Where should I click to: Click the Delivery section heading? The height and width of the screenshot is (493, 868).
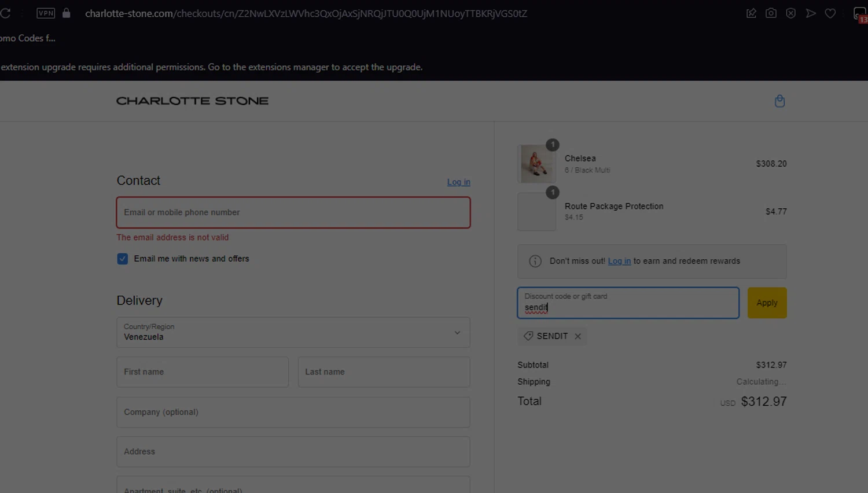(139, 300)
